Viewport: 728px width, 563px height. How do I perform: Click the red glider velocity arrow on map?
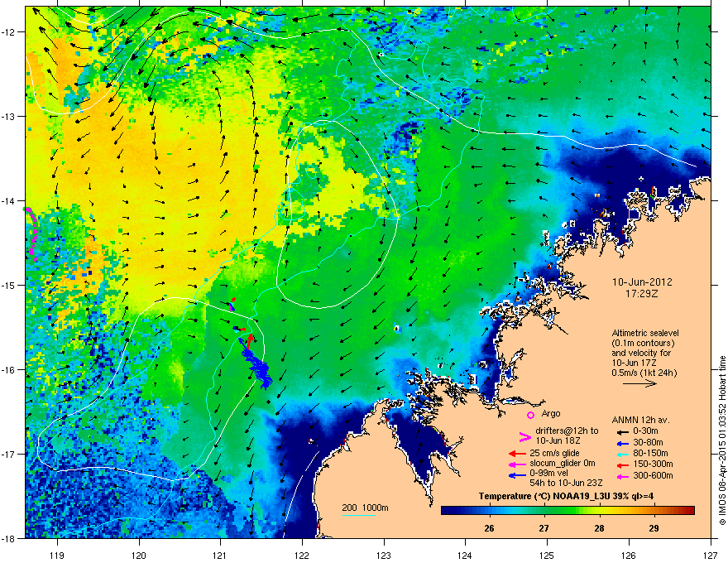tap(250, 341)
